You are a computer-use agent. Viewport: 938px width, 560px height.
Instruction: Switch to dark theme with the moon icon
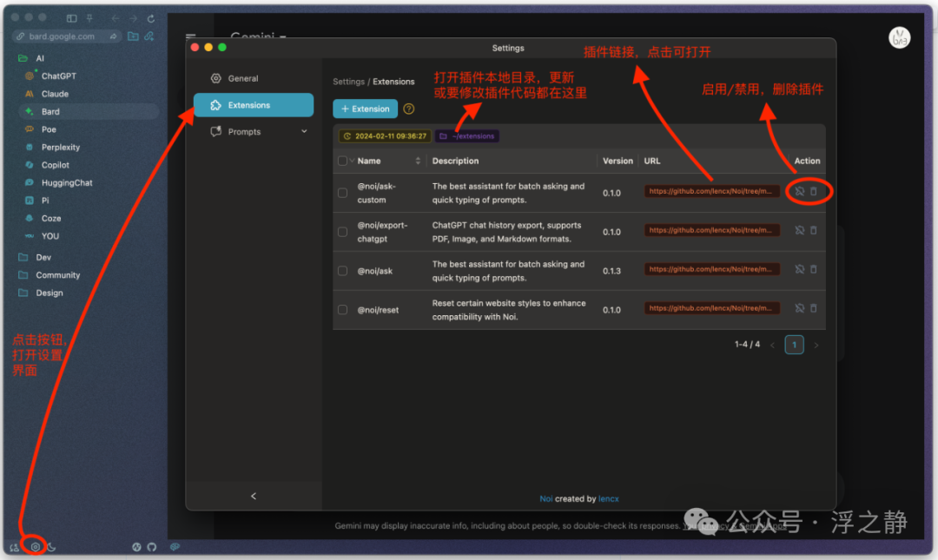tap(51, 547)
